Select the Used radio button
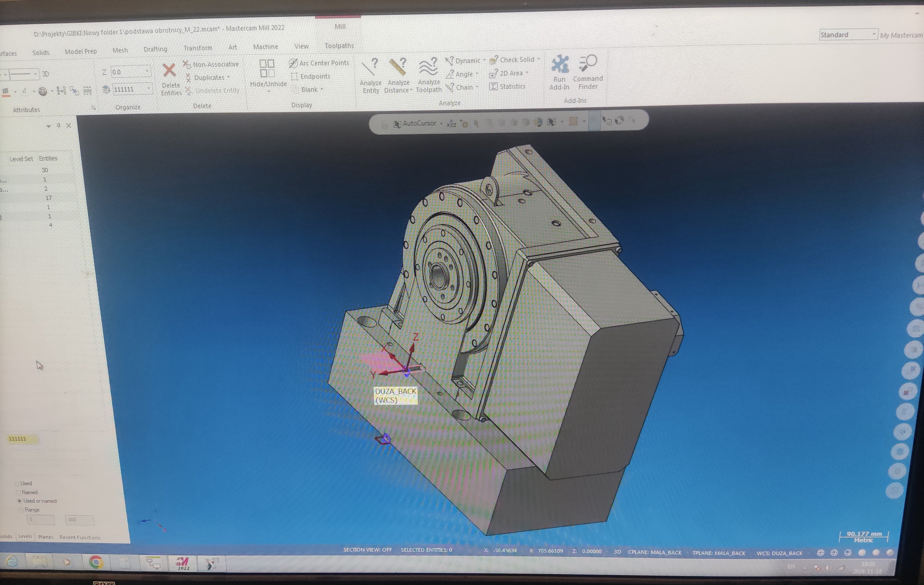Screen dimensions: 924x585 (x=17, y=483)
